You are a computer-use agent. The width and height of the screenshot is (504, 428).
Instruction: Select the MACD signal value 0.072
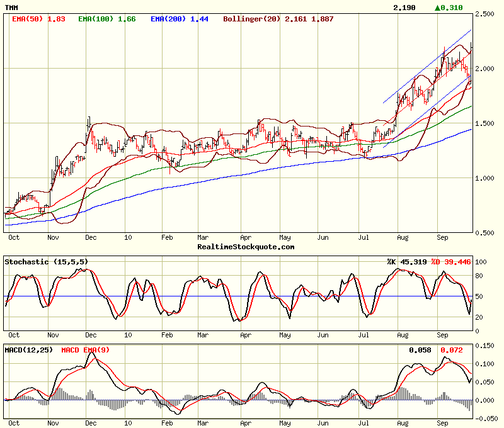[x=452, y=350]
